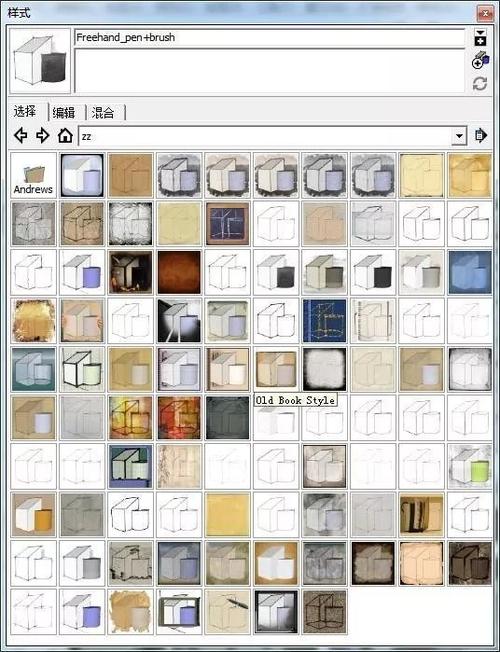The height and width of the screenshot is (652, 500).
Task: Select the dark blue blueprint style thumbnail
Action: 325,321
